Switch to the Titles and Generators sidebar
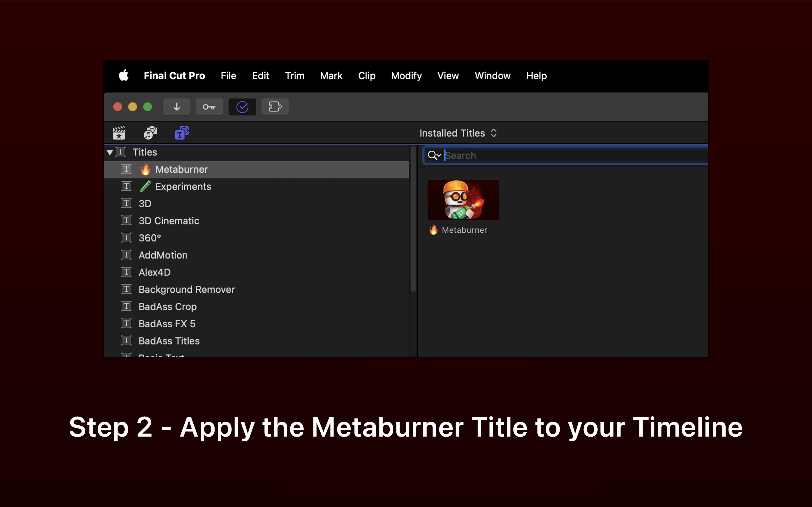 (x=182, y=133)
